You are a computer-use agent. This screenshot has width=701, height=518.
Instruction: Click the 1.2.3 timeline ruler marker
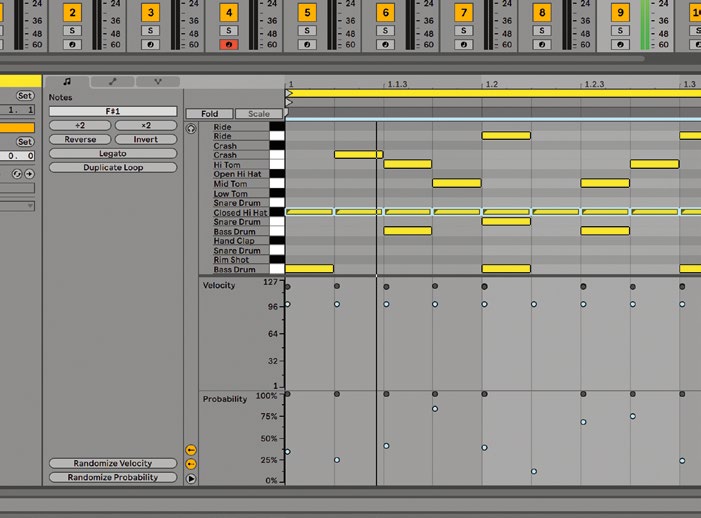pyautogui.click(x=594, y=84)
